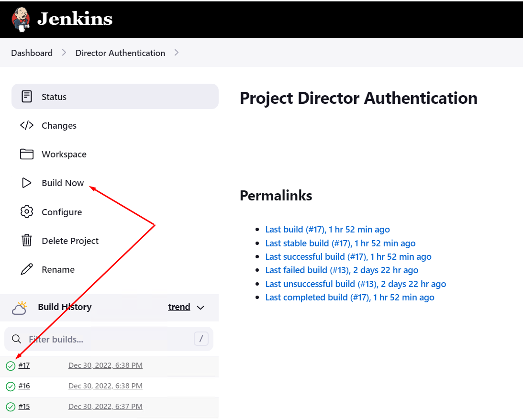Open Configure via the gear icon
Image resolution: width=523 pixels, height=420 pixels.
coord(27,211)
